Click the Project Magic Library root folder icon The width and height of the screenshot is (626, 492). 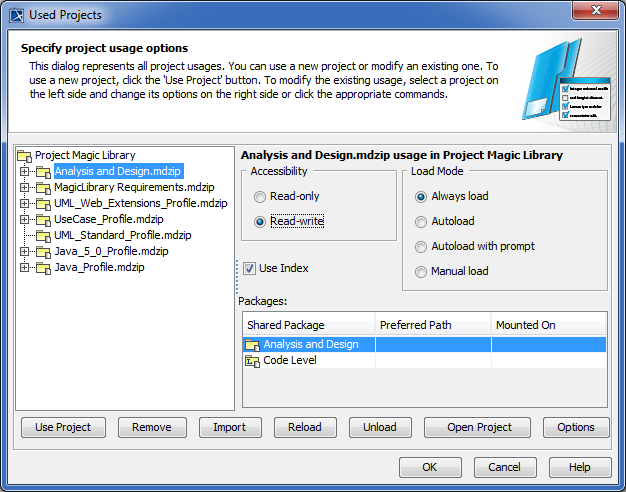pyautogui.click(x=24, y=155)
